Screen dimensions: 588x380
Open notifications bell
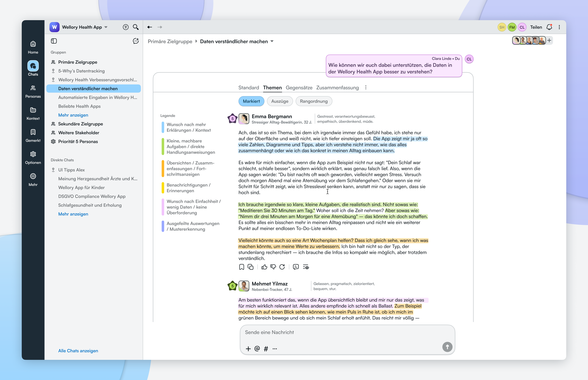click(549, 27)
